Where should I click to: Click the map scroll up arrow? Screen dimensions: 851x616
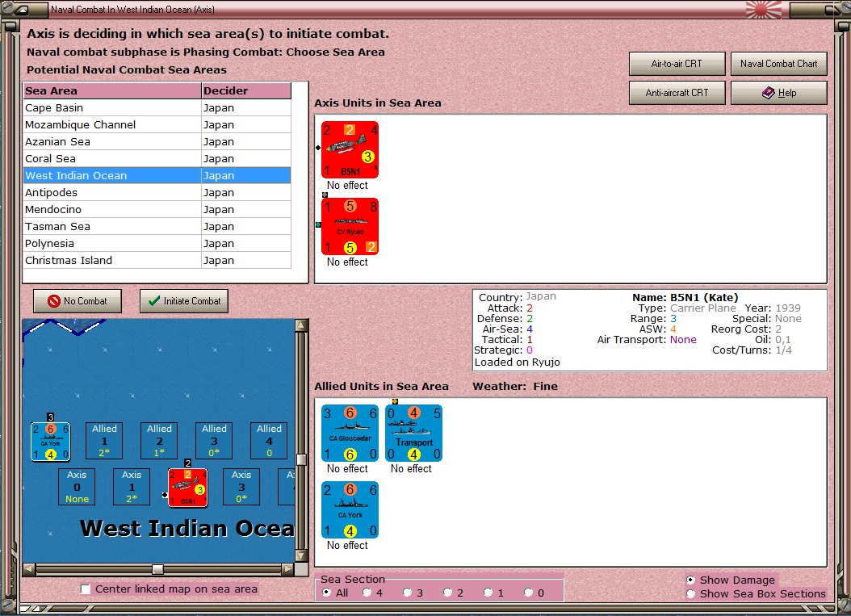[301, 325]
